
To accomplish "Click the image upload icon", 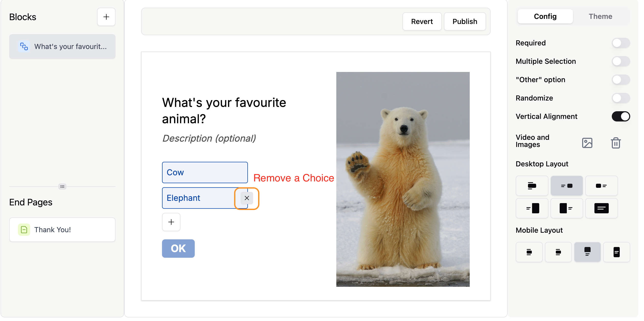I will tap(587, 143).
